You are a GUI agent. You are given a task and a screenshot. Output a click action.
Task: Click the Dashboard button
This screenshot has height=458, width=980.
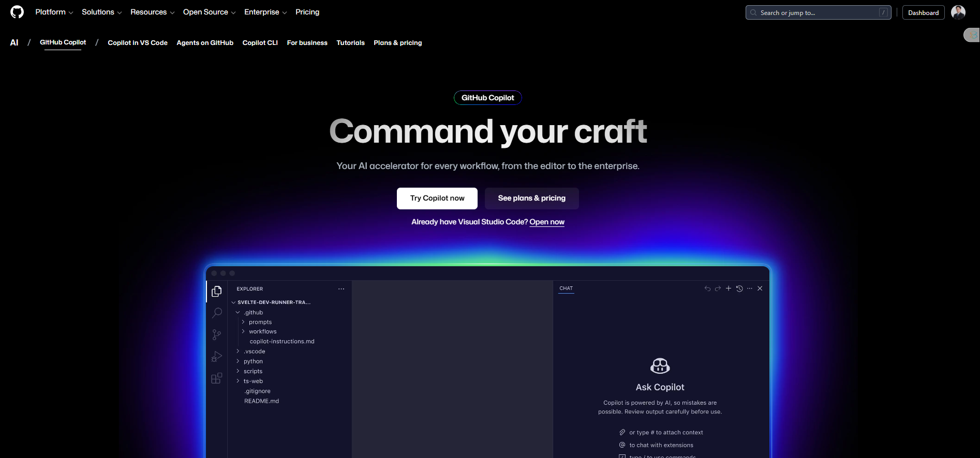point(924,12)
